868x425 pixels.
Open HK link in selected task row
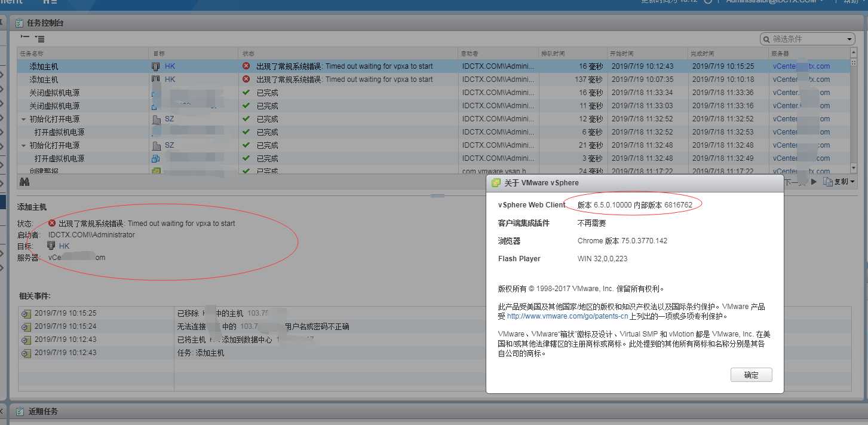click(x=170, y=66)
